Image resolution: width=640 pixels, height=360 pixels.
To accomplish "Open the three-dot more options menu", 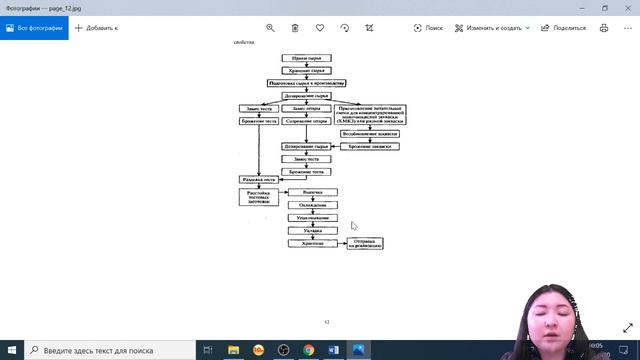I will pos(628,28).
